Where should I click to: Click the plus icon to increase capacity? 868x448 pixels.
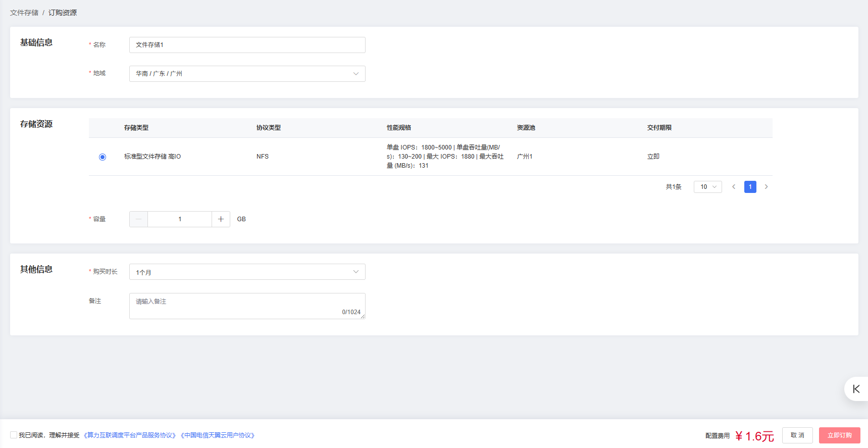pyautogui.click(x=221, y=219)
